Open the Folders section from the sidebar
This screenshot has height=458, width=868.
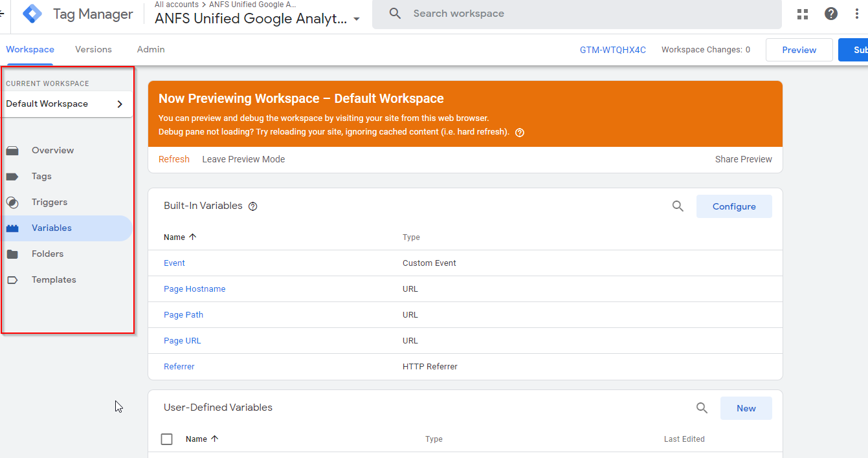(x=14, y=254)
